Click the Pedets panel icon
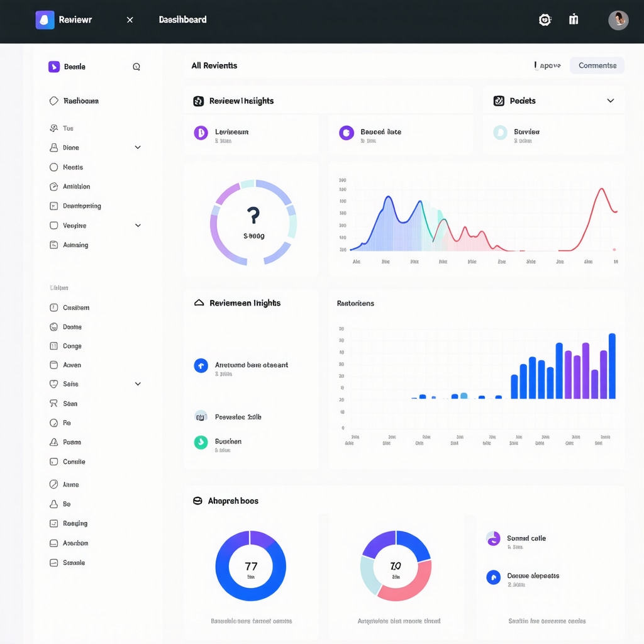 [499, 101]
